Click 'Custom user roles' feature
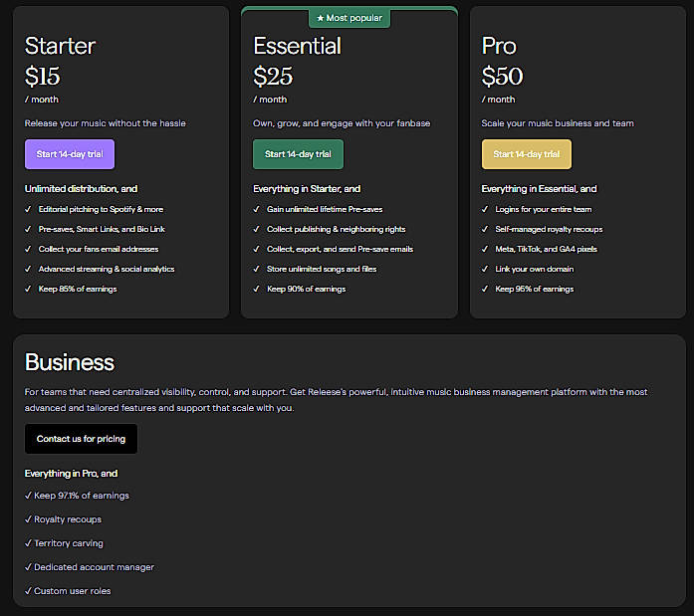694x616 pixels. [72, 591]
